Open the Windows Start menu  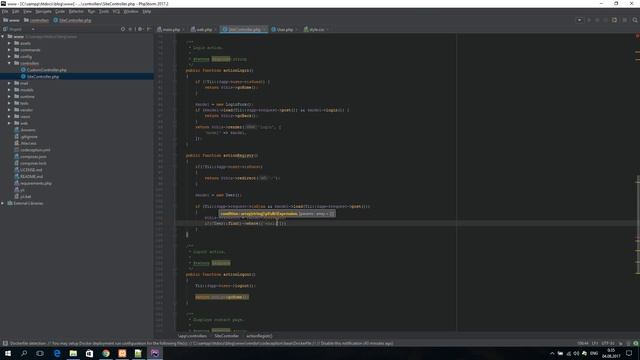[x=8, y=353]
